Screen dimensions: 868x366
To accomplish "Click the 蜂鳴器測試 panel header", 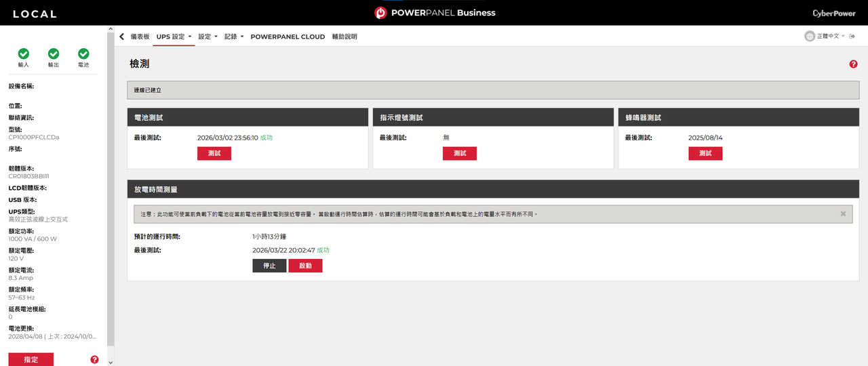I will click(739, 117).
